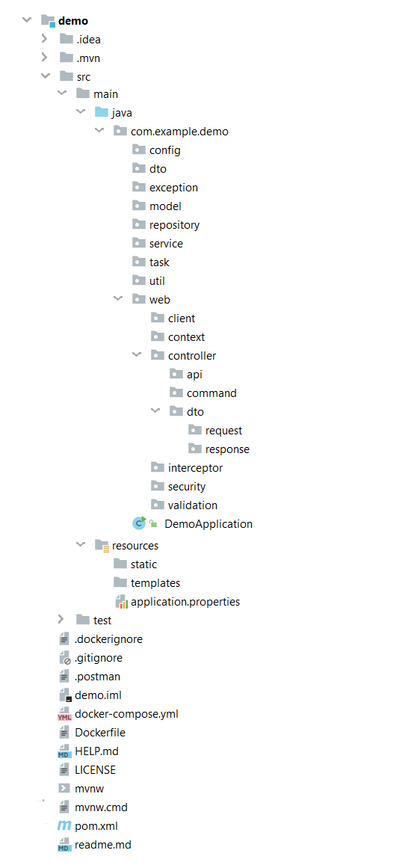Select the repository package

pos(166,225)
